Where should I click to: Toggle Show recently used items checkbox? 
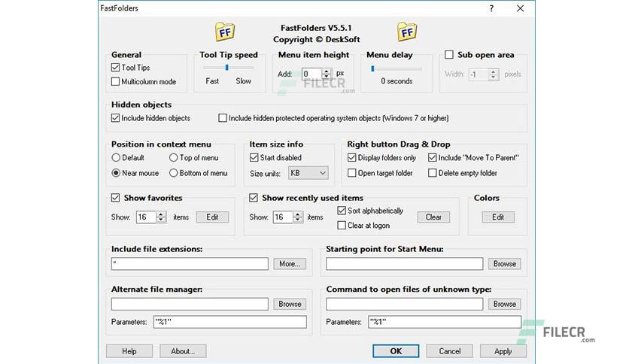click(254, 198)
